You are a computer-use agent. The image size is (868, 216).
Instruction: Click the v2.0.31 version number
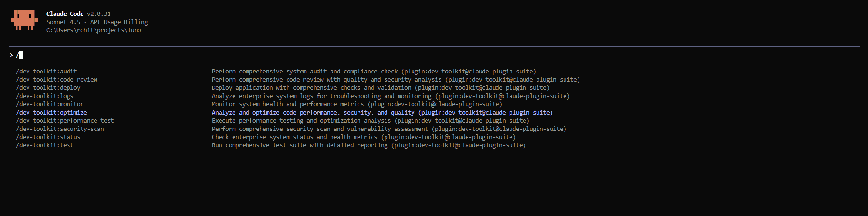99,14
